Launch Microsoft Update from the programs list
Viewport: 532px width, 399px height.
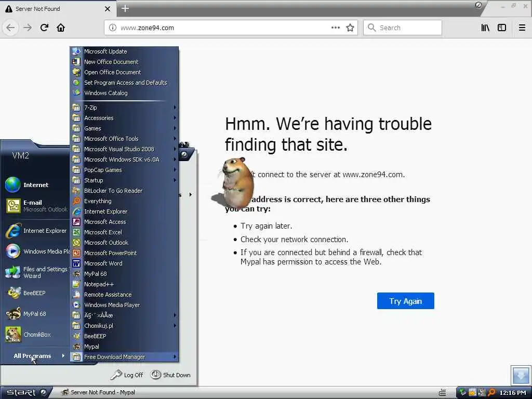point(124,51)
